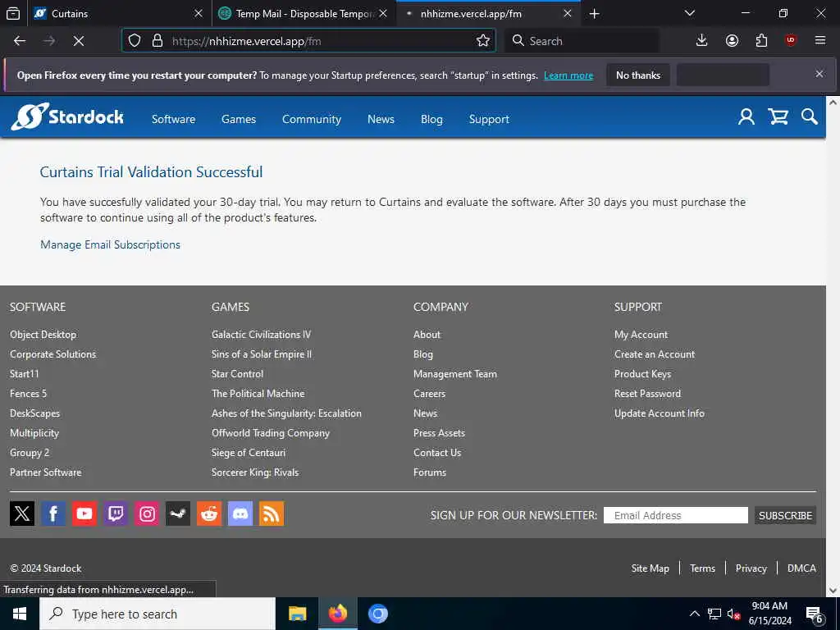
Task: Open the Windows Start menu
Action: (20, 614)
